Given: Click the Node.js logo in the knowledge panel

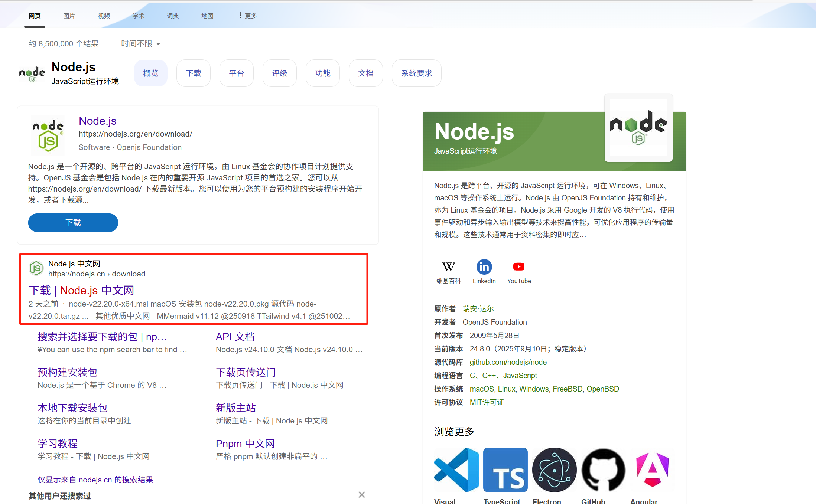Looking at the screenshot, I should [x=638, y=128].
